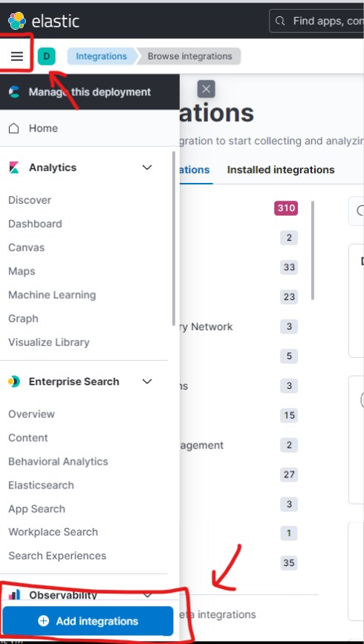Image resolution: width=364 pixels, height=644 pixels.
Task: Click the Add integrations button
Action: pos(88,621)
